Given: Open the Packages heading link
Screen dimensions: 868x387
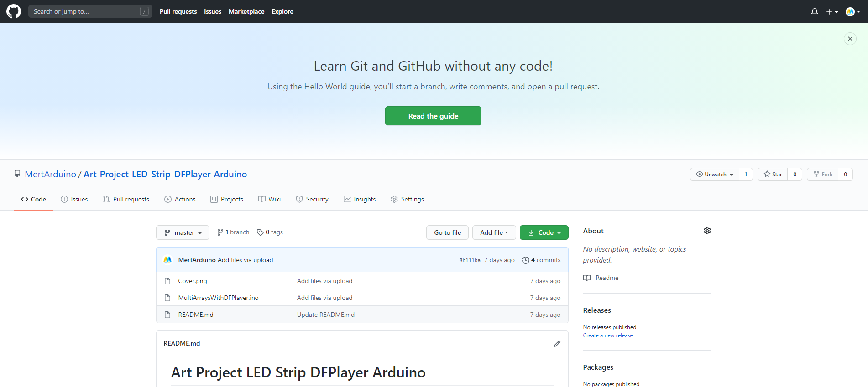Looking at the screenshot, I should pyautogui.click(x=598, y=367).
